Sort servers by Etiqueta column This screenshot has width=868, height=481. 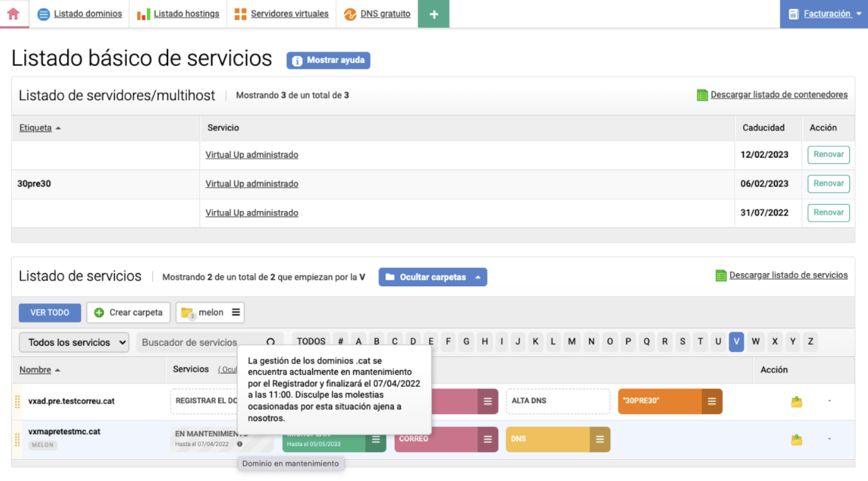40,128
